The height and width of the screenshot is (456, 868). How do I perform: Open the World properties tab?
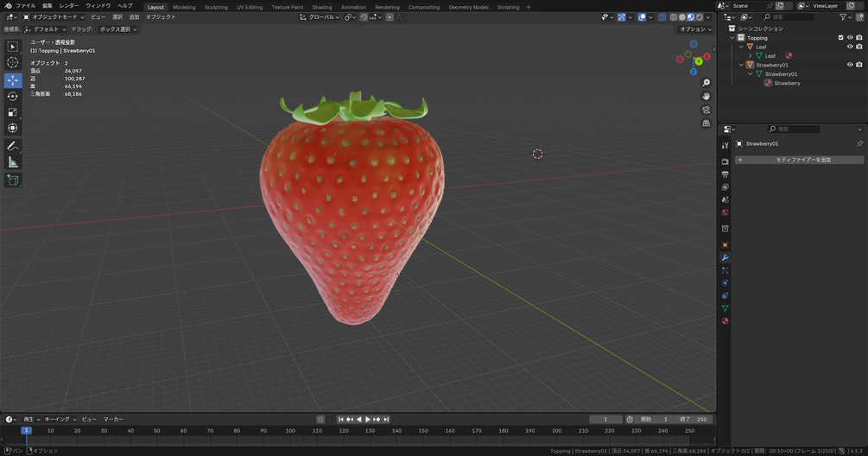click(x=725, y=212)
